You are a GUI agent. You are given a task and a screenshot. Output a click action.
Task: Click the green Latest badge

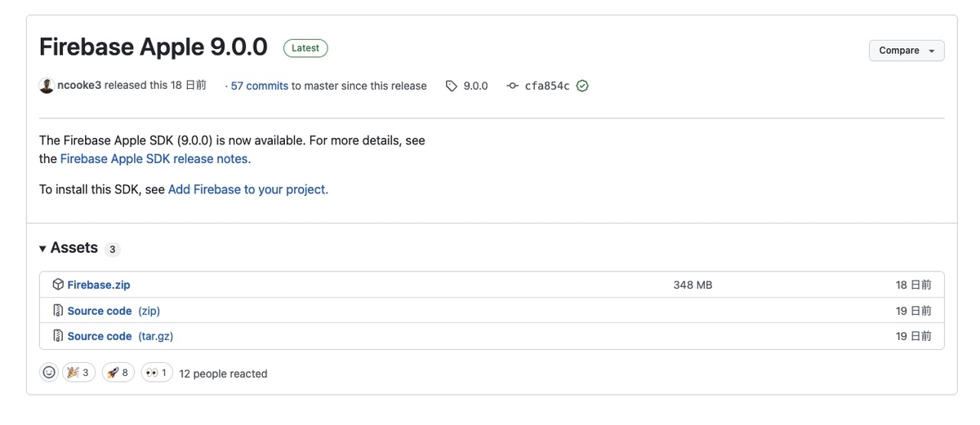305,48
